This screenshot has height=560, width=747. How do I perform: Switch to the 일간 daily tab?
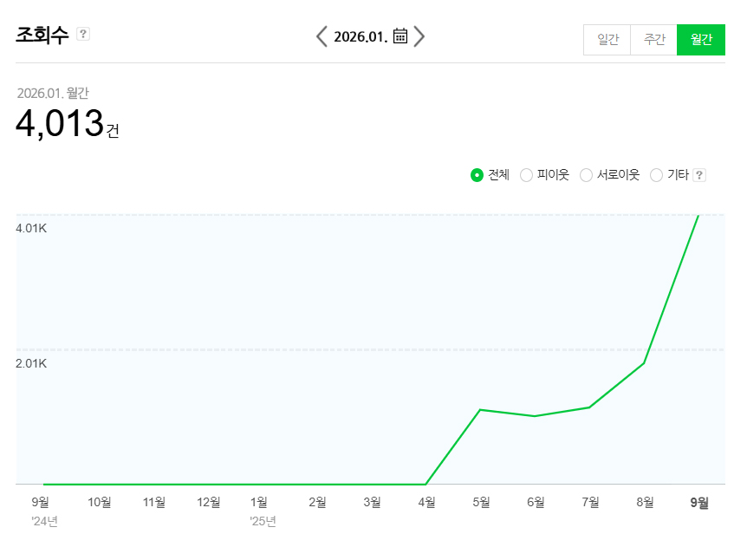[x=607, y=40]
